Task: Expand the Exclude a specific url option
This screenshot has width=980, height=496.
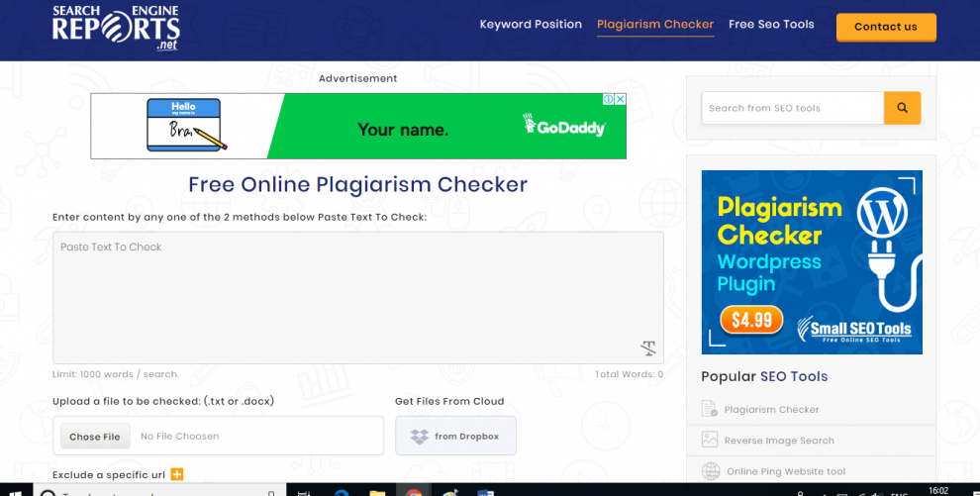Action: 177,475
